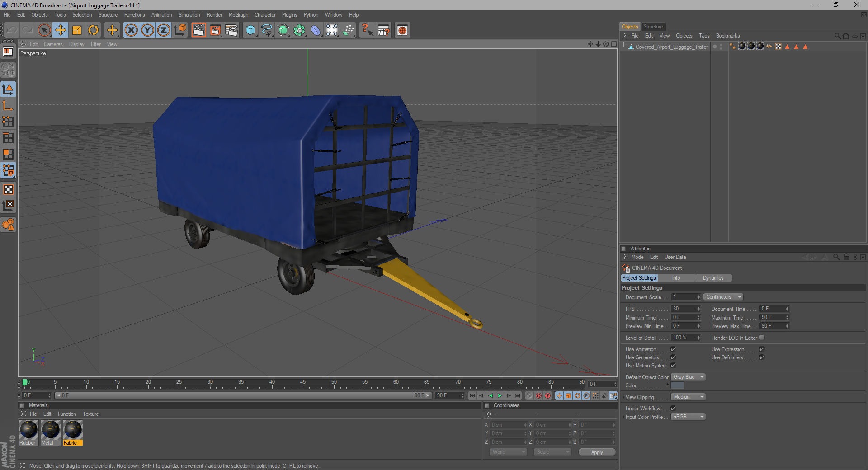Go to end of animation
This screenshot has width=868, height=470.
tap(518, 395)
